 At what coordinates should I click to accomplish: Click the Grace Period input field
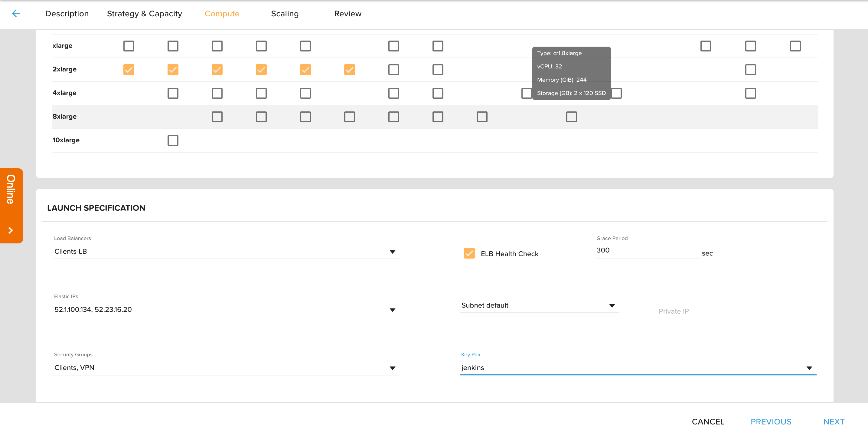[648, 250]
